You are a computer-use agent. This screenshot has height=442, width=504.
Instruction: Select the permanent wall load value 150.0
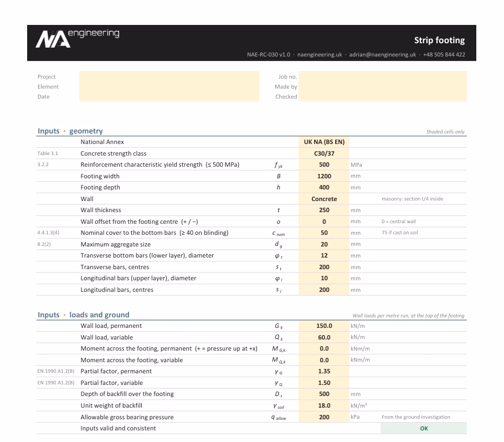324,326
